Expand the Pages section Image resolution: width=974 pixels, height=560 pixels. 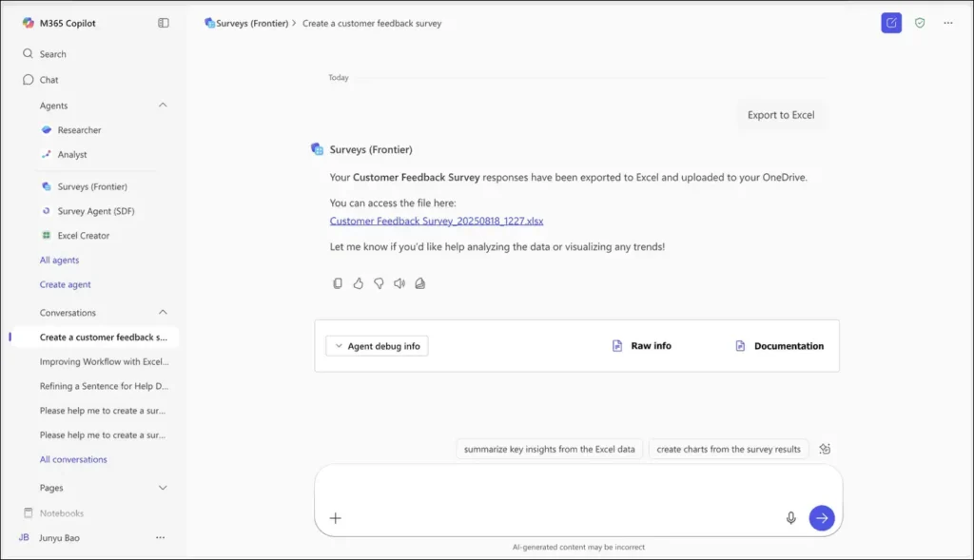pos(163,488)
